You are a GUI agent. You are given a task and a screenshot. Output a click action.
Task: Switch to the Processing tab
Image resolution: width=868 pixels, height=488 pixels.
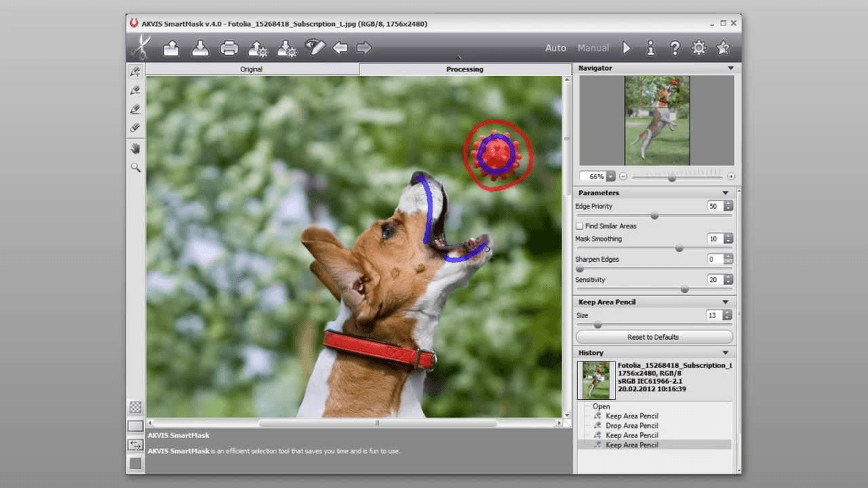click(x=464, y=69)
